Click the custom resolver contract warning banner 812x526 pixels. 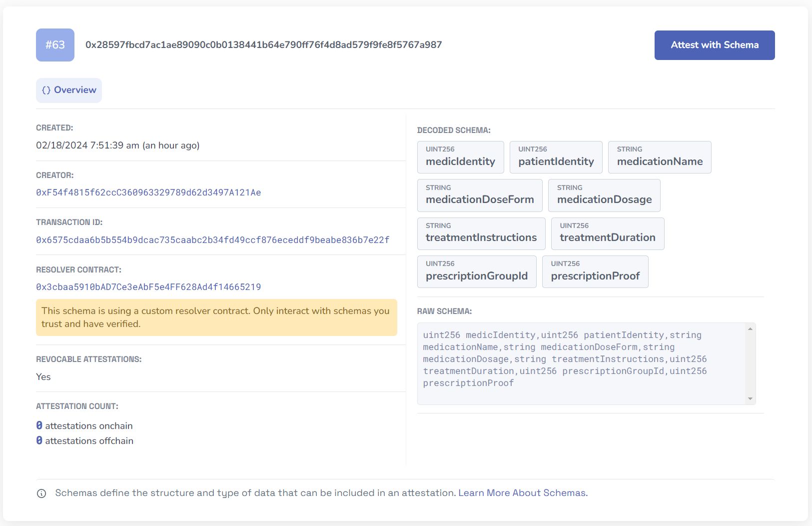[x=216, y=317]
